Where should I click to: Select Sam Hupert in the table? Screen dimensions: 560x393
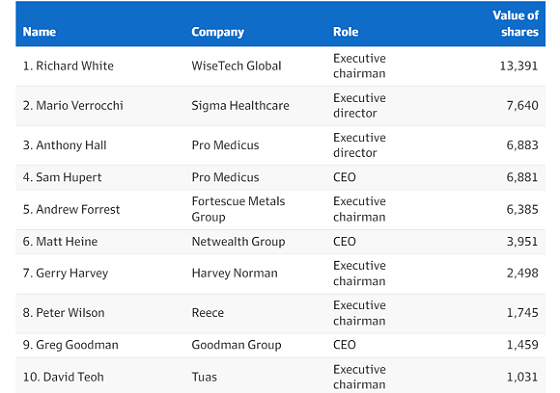click(62, 177)
